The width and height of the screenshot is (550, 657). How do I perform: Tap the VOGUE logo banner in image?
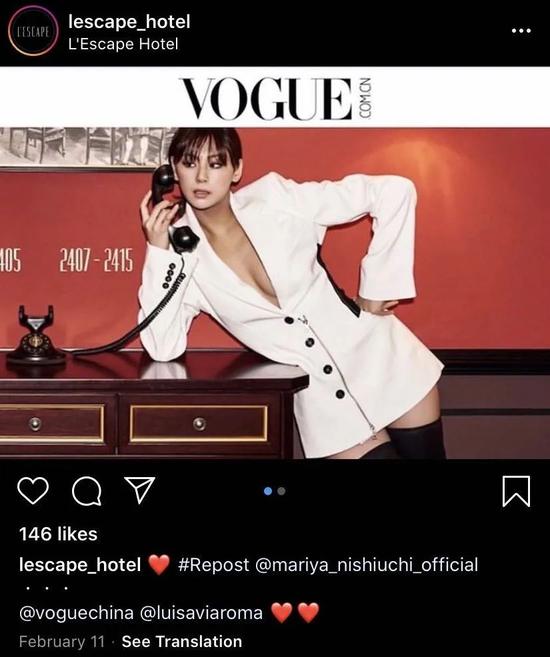pos(277,99)
